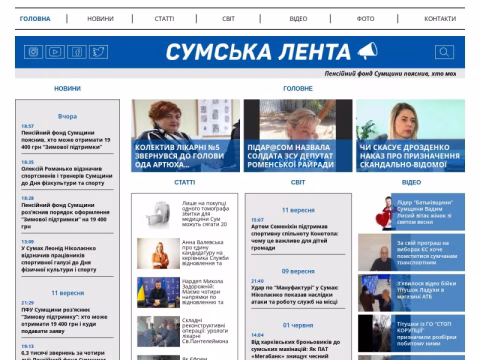
Task: Open the 18:57 Пенсійний фонд news item
Action: point(66,140)
